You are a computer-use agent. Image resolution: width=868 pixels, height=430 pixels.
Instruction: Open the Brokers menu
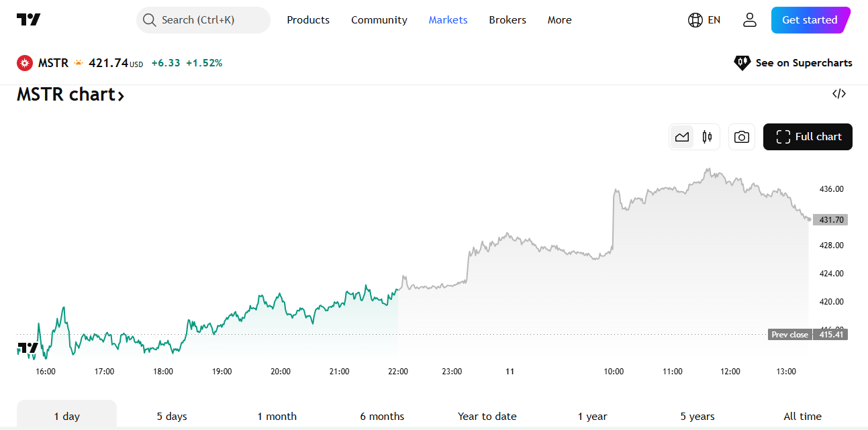(508, 20)
